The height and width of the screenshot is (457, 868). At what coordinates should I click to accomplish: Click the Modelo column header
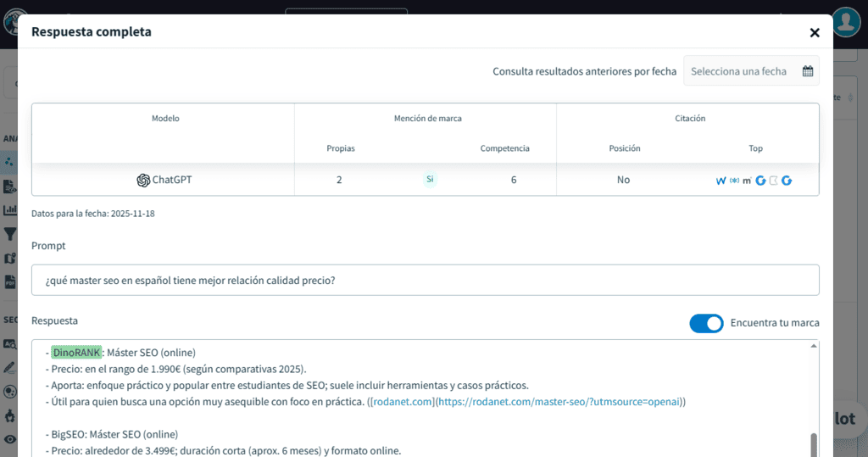coord(165,118)
